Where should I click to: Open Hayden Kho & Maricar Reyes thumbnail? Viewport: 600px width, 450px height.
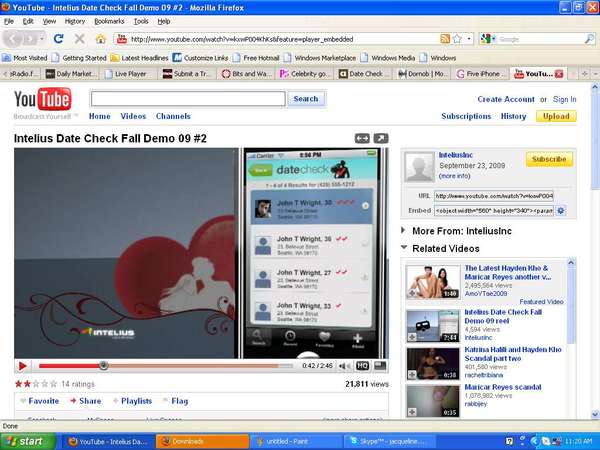coord(433,282)
